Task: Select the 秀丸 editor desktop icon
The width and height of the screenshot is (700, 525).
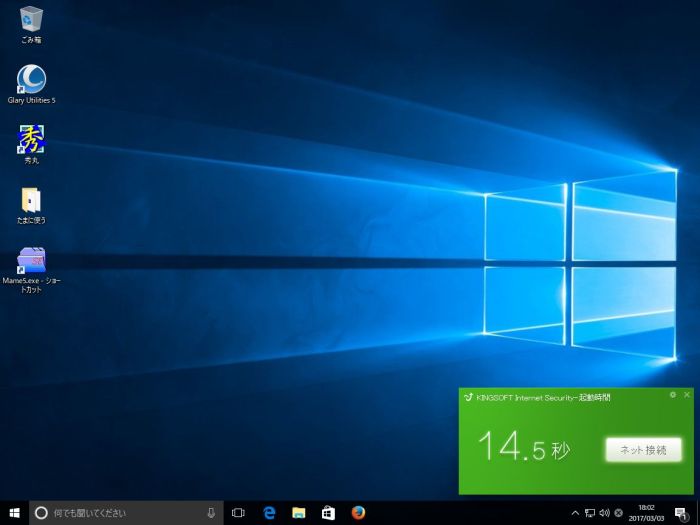Action: [31, 139]
